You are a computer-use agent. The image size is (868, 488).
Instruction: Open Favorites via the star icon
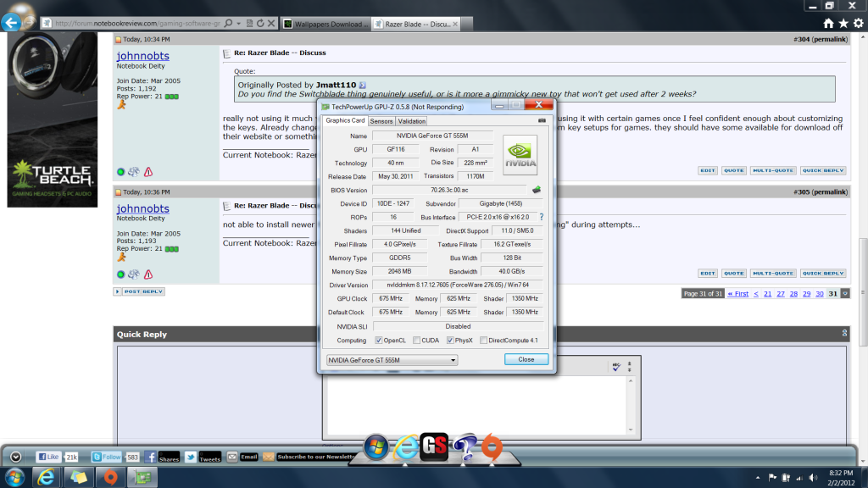tap(843, 23)
